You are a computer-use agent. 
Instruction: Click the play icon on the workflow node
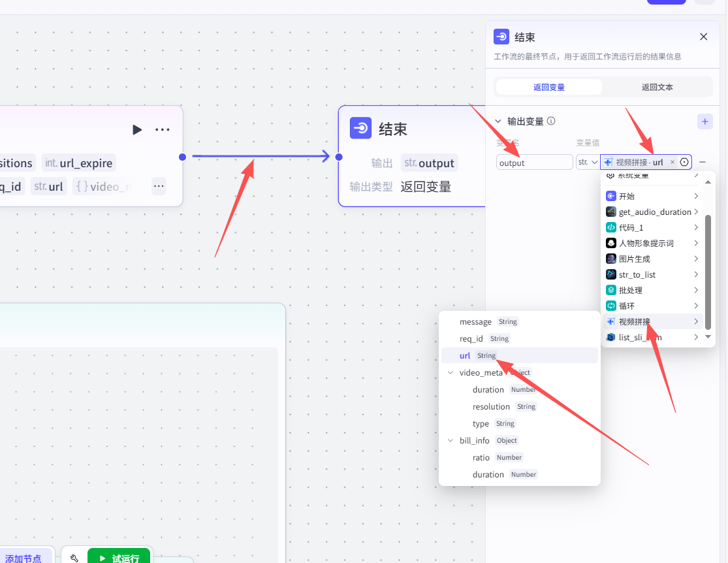(x=137, y=129)
